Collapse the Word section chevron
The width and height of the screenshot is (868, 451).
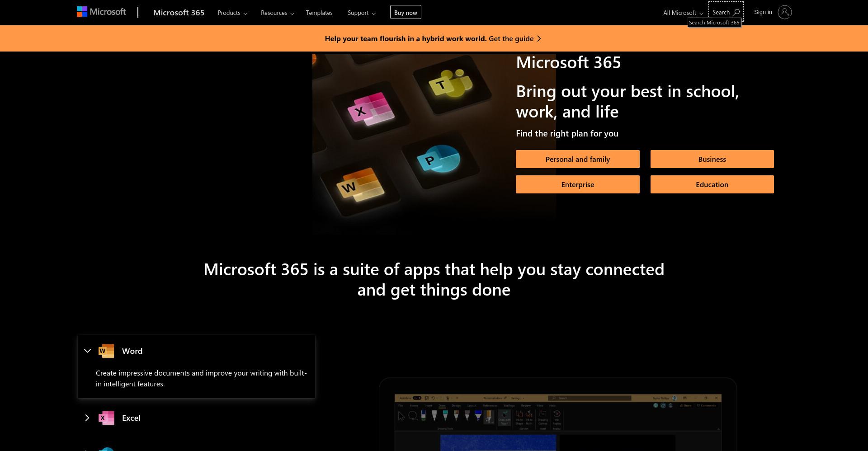click(x=87, y=351)
